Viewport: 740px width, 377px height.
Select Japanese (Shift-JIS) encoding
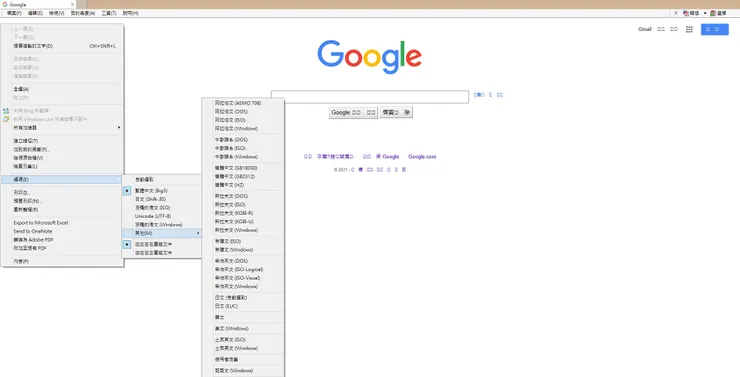(162, 199)
